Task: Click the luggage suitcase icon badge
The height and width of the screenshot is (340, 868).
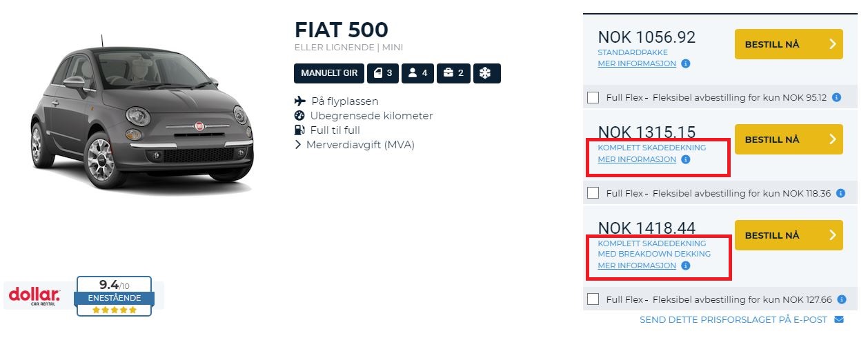Action: (453, 73)
